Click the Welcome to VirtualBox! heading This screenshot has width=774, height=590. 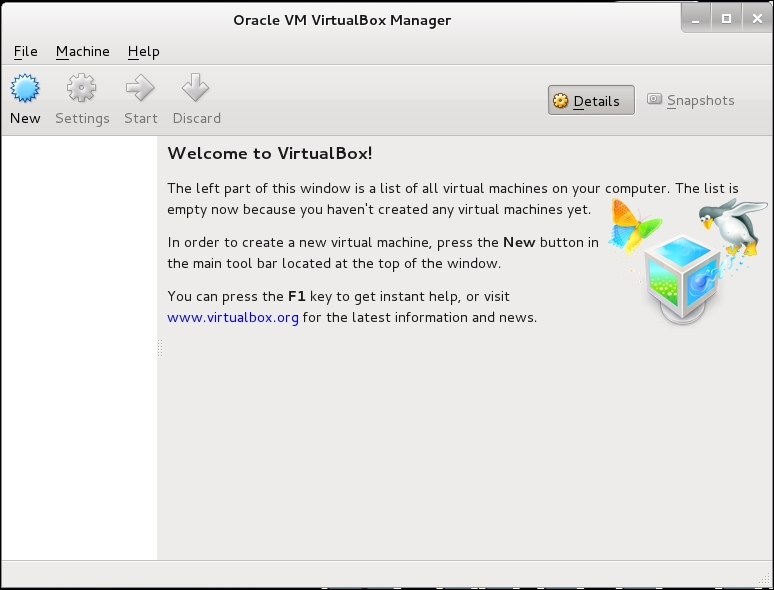click(270, 153)
